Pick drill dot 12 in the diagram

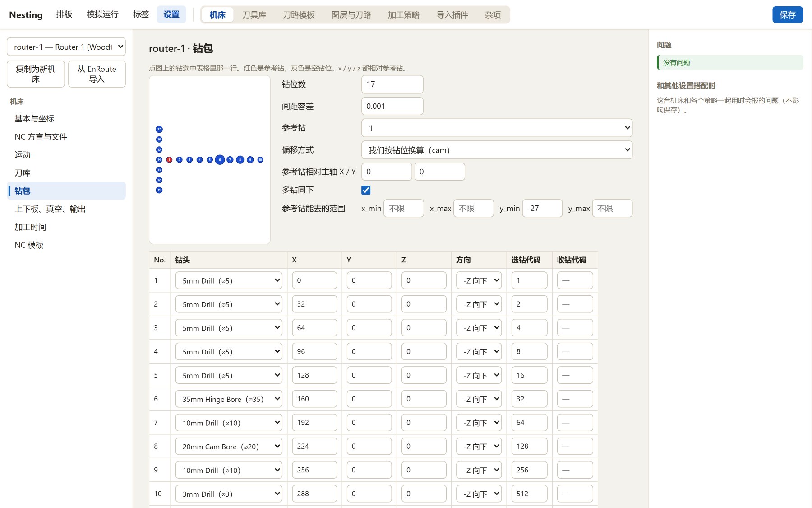159,180
